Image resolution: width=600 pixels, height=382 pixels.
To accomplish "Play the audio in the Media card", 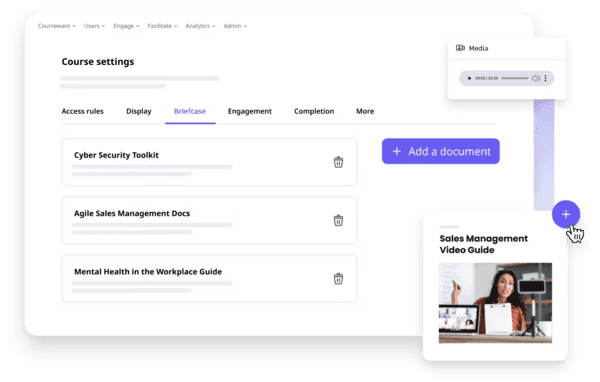I will (469, 78).
